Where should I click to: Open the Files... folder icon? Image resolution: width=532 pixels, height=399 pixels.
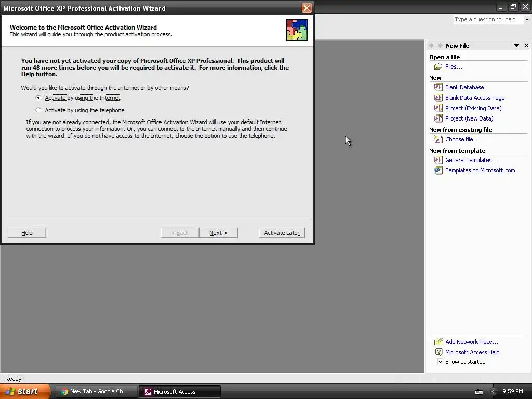tap(438, 66)
